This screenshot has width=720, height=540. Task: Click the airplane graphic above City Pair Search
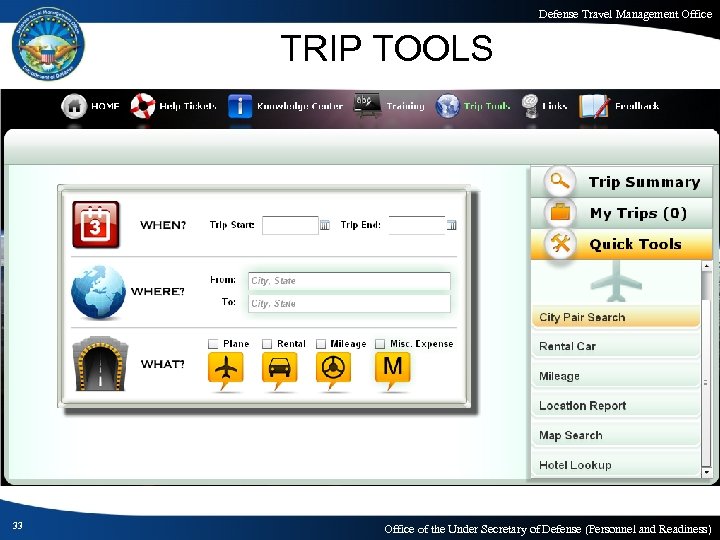click(616, 281)
